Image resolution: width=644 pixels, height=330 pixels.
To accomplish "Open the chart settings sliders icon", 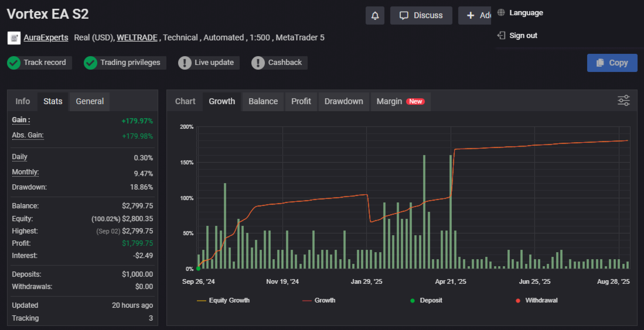I will click(x=623, y=101).
